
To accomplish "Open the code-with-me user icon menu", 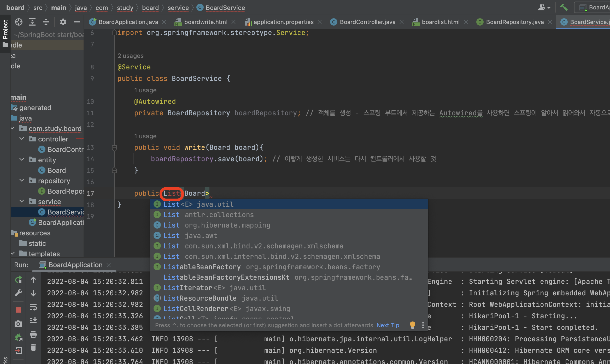I will coord(544,7).
